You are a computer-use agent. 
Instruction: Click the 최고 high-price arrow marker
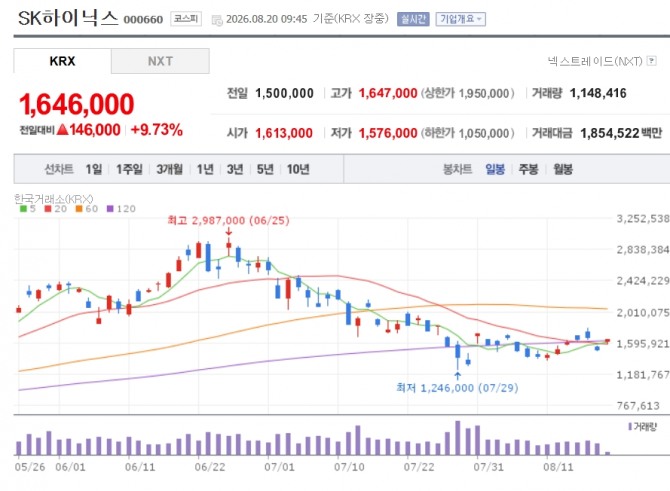pyautogui.click(x=229, y=232)
